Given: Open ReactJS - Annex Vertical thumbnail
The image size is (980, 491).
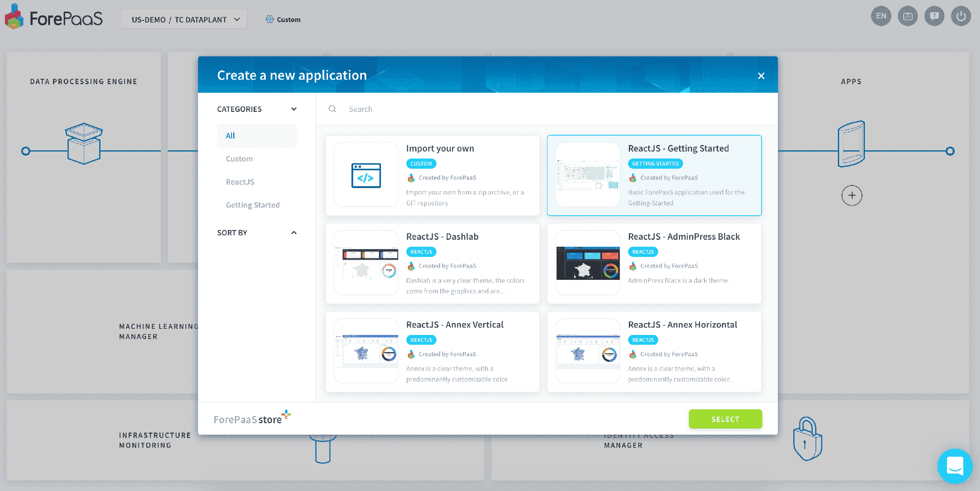Looking at the screenshot, I should tap(366, 351).
